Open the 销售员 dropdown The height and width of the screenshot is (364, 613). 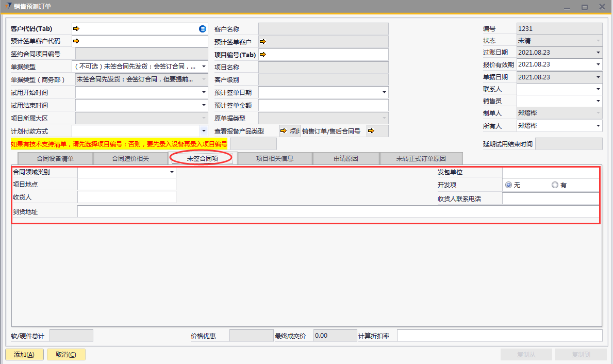coord(598,102)
